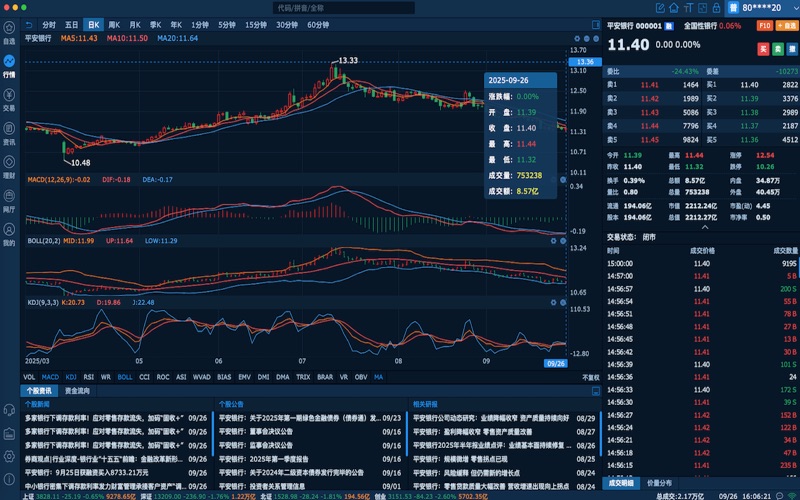Switch to the 资金流向 tab
800x500 pixels.
[77, 391]
